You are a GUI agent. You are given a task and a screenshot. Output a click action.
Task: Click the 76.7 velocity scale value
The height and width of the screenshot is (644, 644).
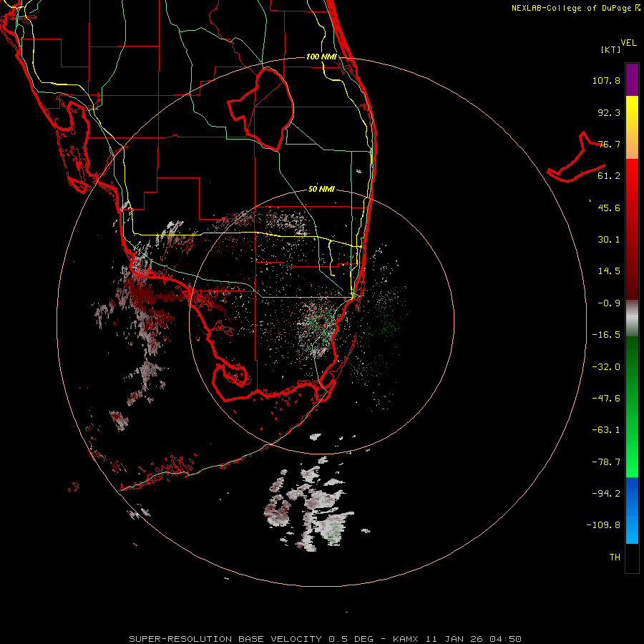pyautogui.click(x=609, y=144)
